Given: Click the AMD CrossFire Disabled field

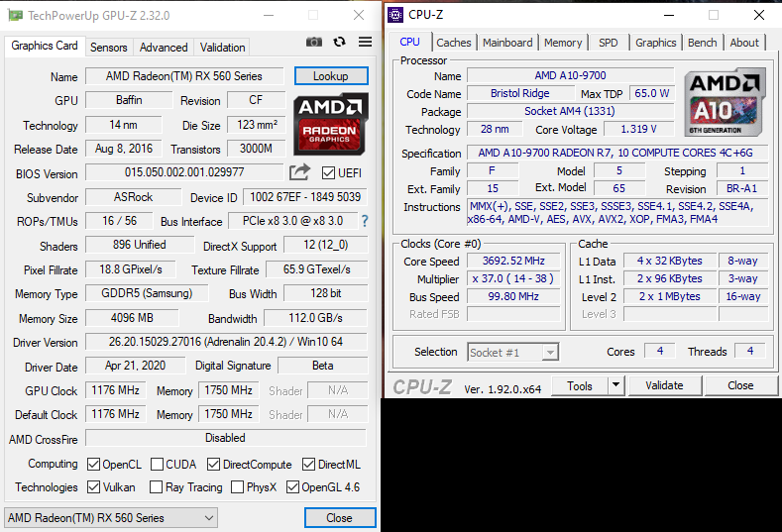Looking at the screenshot, I should click(226, 438).
